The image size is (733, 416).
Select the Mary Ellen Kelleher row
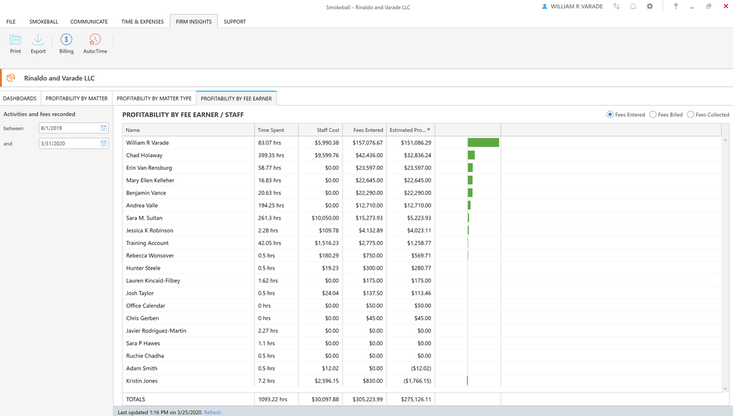tap(423, 180)
